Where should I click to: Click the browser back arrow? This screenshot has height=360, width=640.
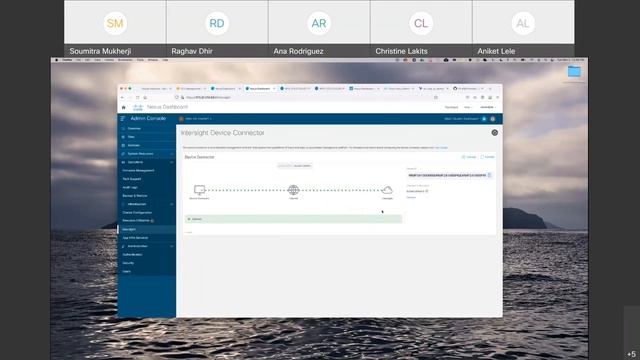[122, 98]
